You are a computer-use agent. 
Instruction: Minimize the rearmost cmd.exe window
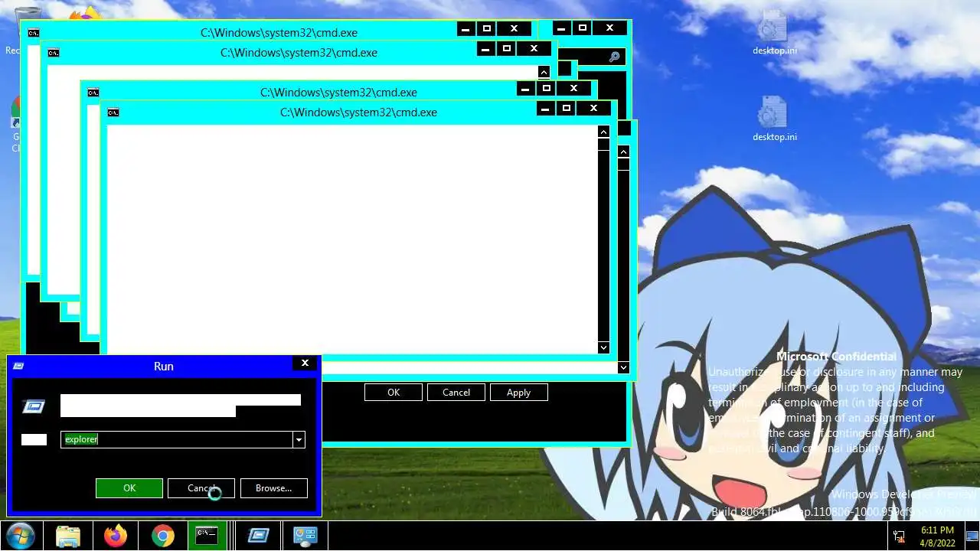[465, 29]
